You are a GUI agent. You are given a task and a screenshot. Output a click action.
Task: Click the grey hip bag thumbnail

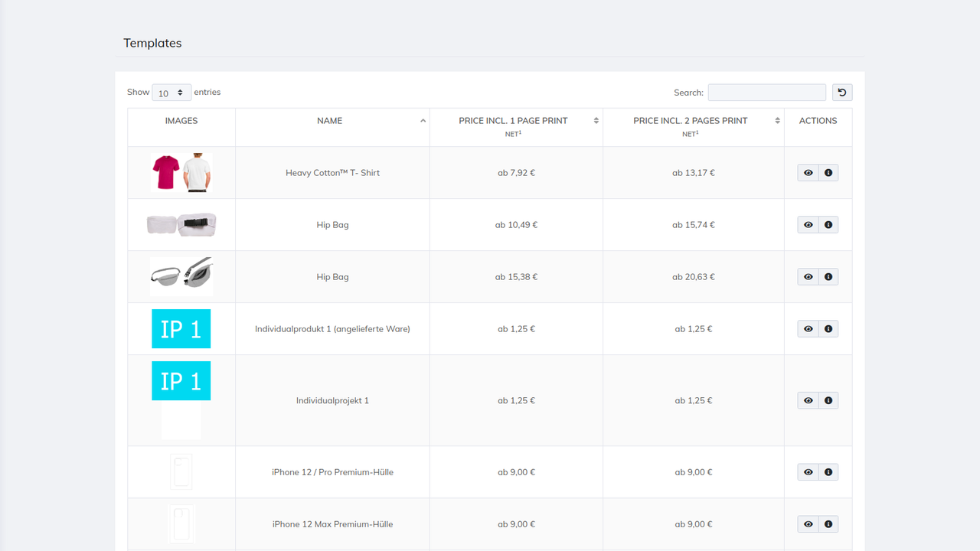click(x=181, y=276)
